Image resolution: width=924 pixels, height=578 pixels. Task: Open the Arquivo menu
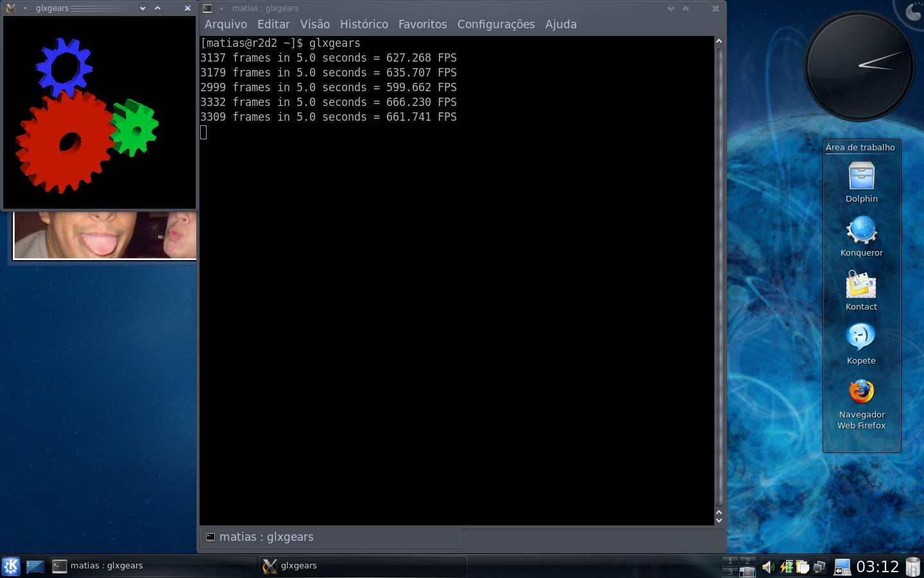[225, 24]
